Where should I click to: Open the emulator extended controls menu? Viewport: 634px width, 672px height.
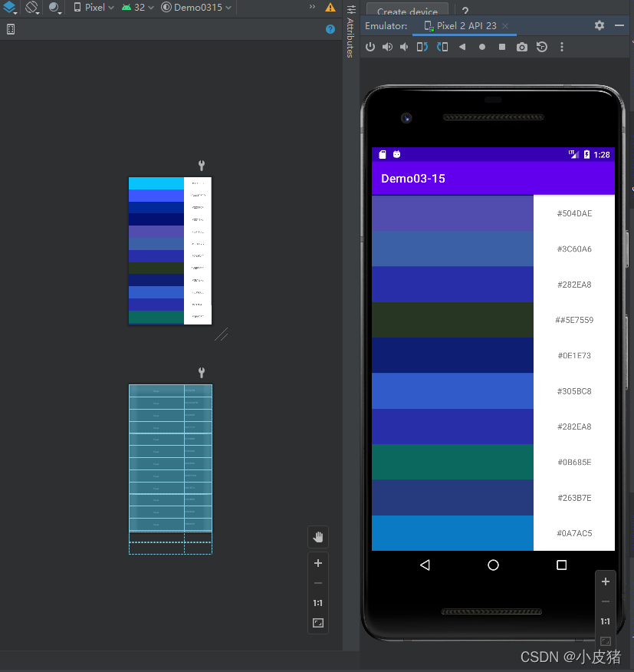(x=562, y=47)
